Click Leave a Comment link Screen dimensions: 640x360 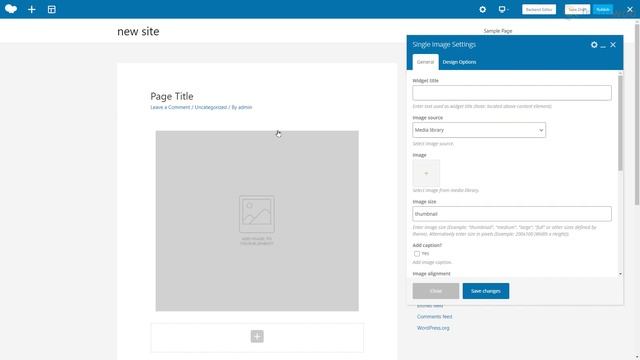[x=170, y=107]
